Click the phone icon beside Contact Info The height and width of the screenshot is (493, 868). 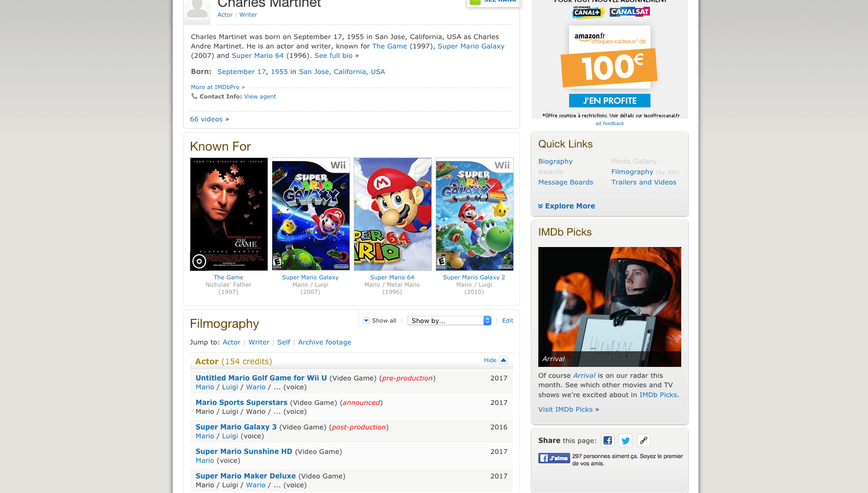194,96
